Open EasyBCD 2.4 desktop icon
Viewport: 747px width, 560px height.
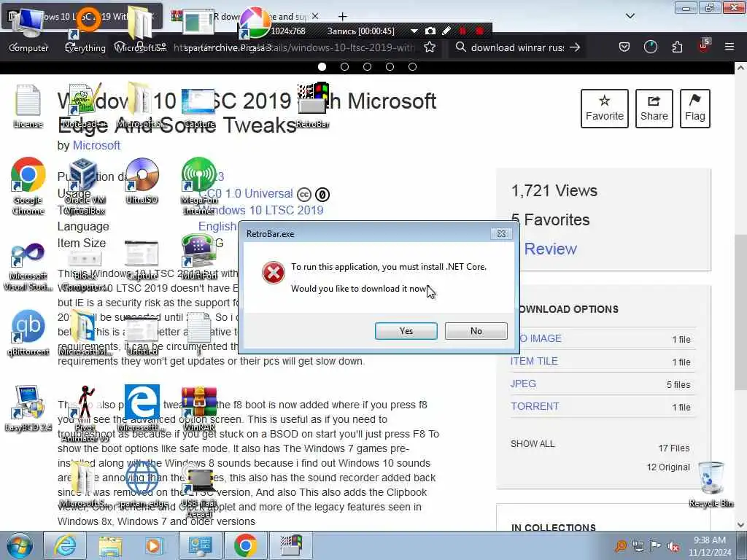(x=28, y=408)
